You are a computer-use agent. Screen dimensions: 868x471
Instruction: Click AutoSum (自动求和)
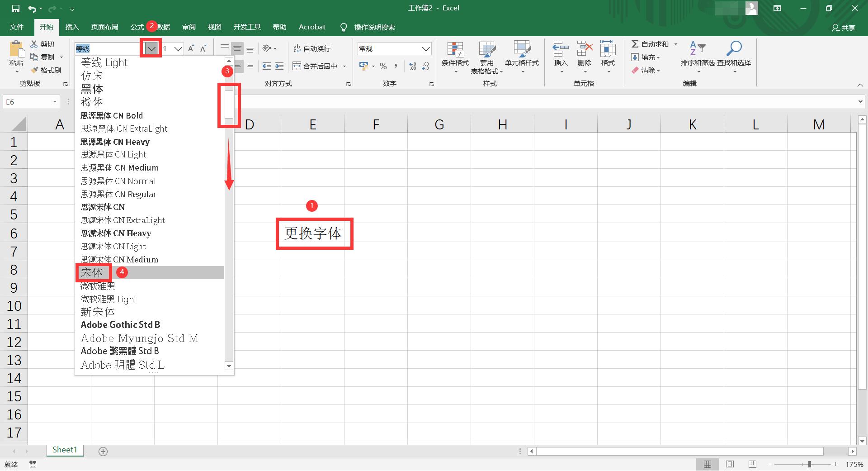click(650, 44)
